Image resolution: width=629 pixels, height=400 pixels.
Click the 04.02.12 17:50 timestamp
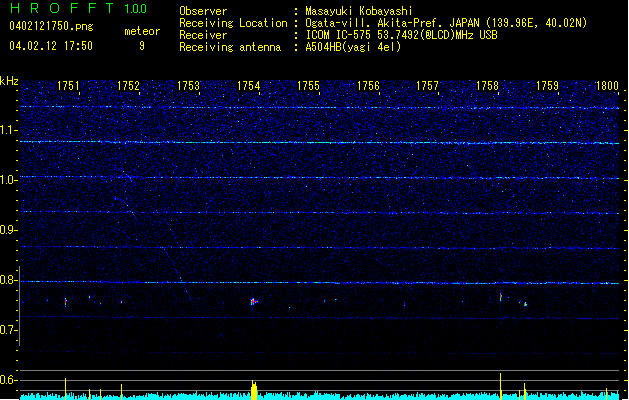(x=50, y=45)
